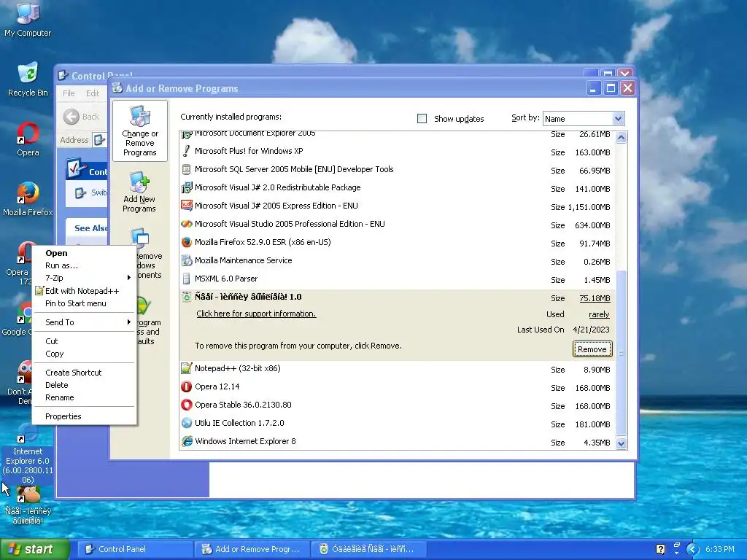Choose Open from the context menu
Viewport: 747px width, 560px height.
pos(85,253)
